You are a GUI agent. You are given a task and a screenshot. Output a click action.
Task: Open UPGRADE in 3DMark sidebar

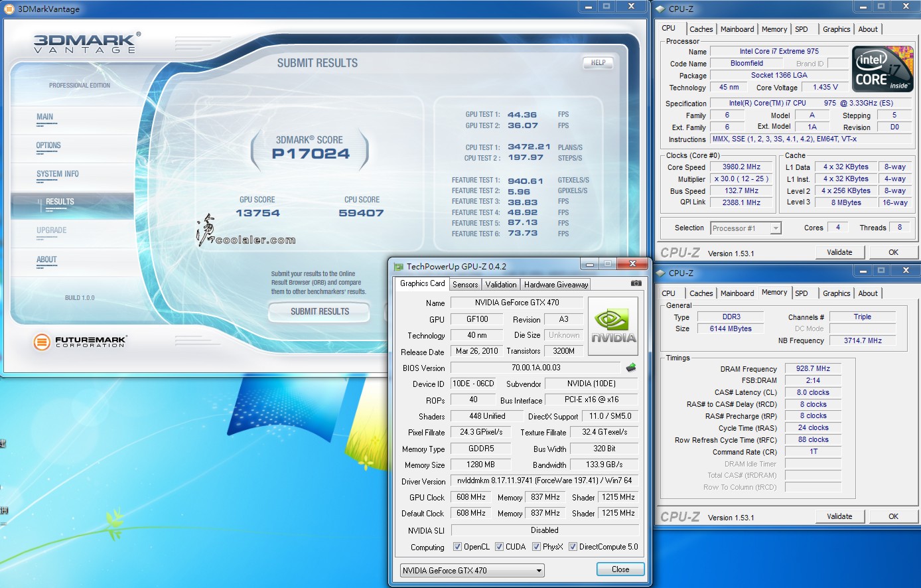coord(51,231)
